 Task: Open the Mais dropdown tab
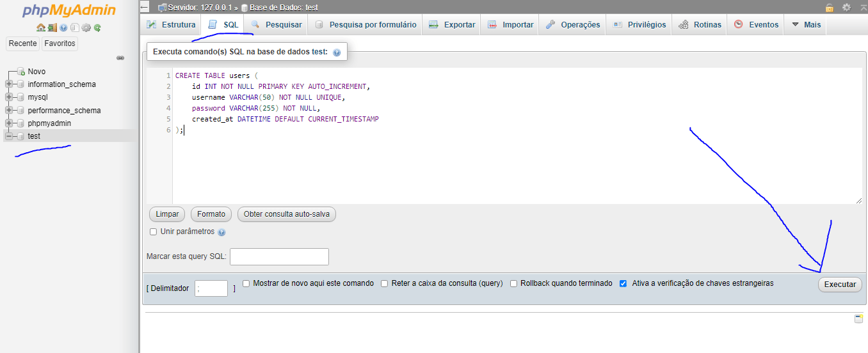[x=806, y=25]
